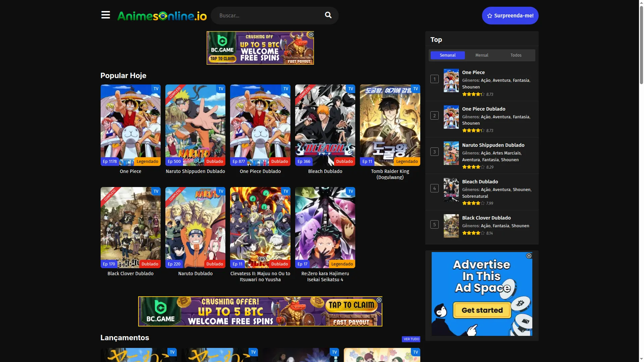Click the search magnifier icon
644x362 pixels.
[328, 15]
